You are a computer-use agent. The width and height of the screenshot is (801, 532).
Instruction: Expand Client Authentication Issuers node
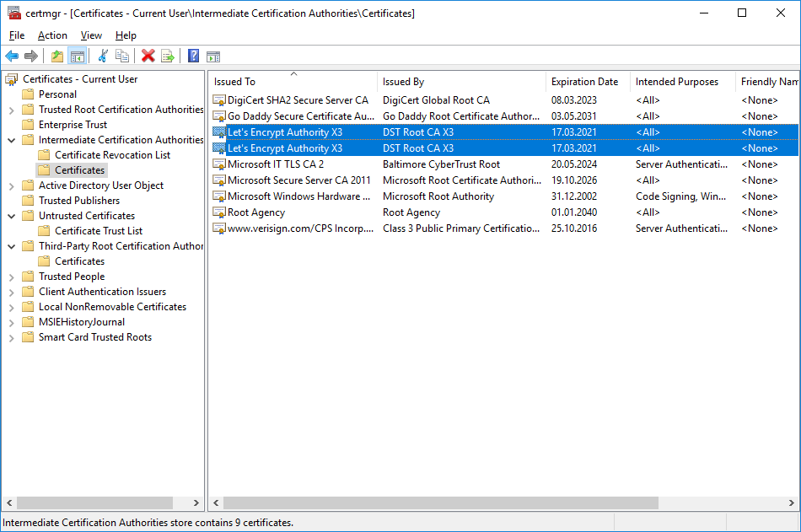click(12, 293)
